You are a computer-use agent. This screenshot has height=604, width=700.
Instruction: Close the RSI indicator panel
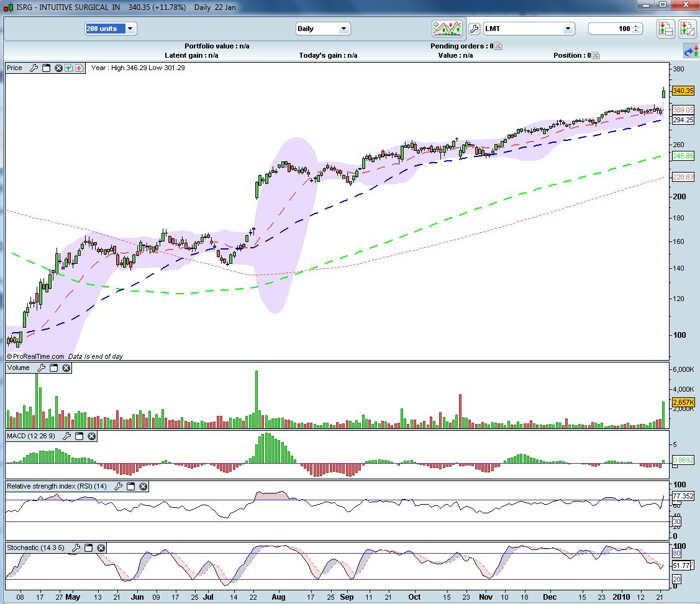(x=143, y=486)
